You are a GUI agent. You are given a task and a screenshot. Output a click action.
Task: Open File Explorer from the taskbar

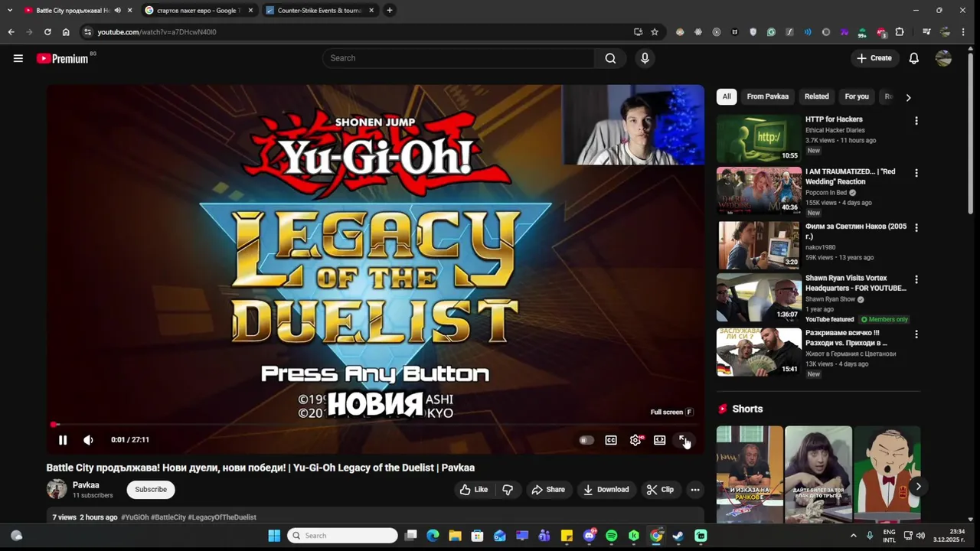pyautogui.click(x=455, y=536)
